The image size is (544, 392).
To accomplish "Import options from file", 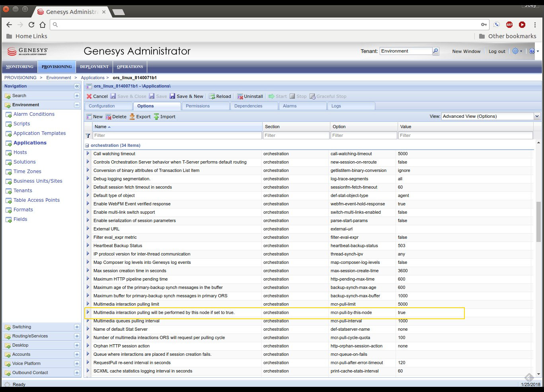I will click(164, 117).
